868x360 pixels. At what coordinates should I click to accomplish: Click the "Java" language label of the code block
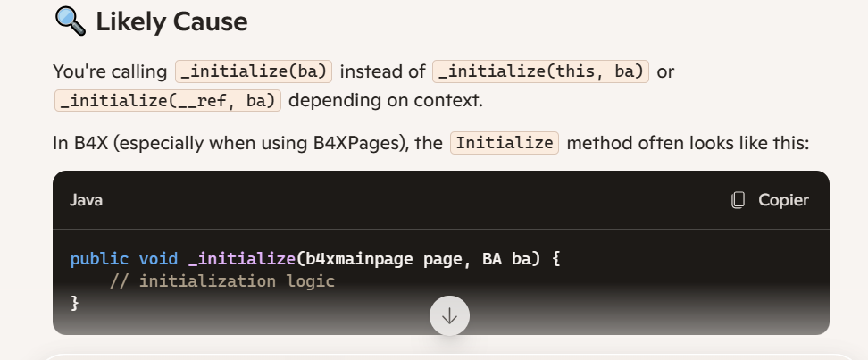point(87,200)
